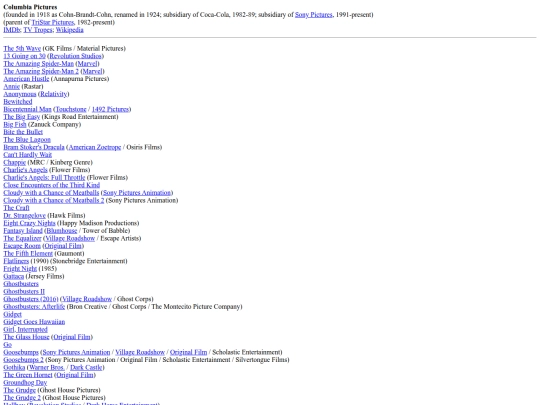Open Girl, Interrupted link
The height and width of the screenshot is (405, 540).
pos(25,329)
